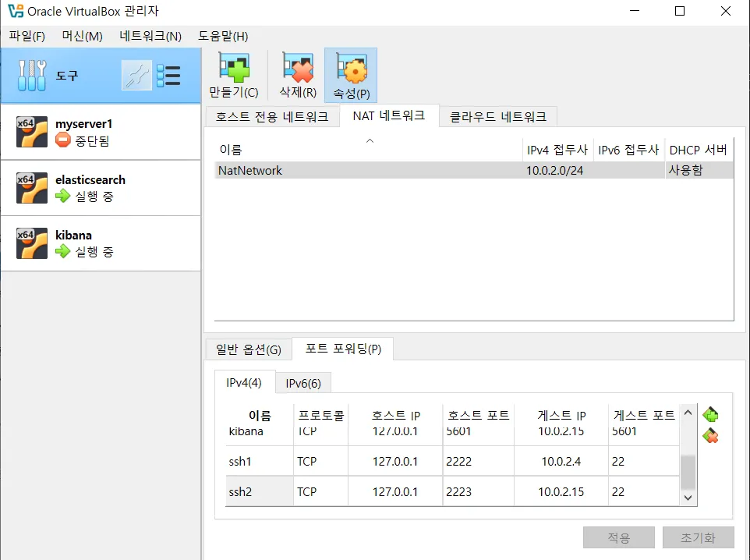
Task: Switch to 호스트 전용 네트워크 tab
Action: pos(271,116)
